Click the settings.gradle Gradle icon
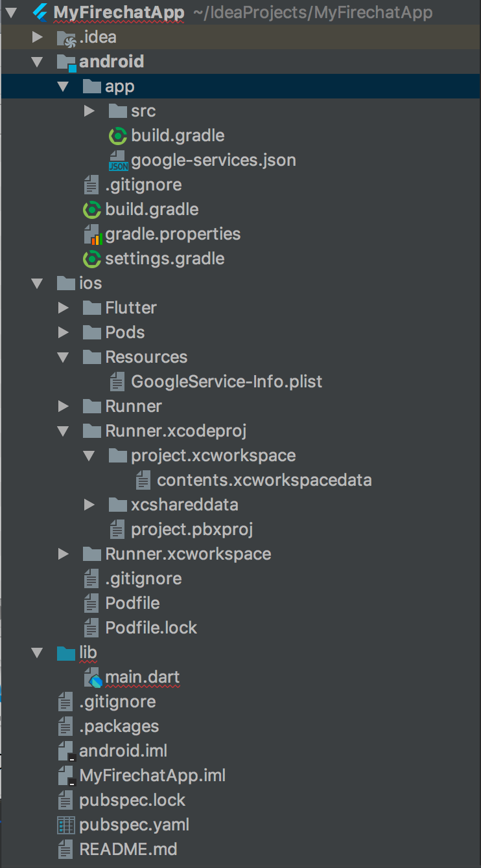 [x=92, y=259]
